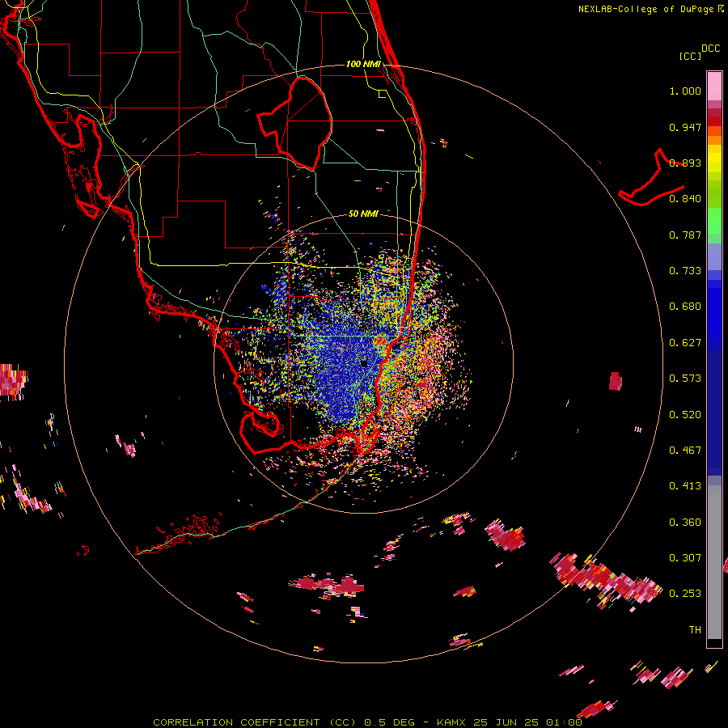The height and width of the screenshot is (728, 728).
Task: Click the 0.520 scale value
Action: pos(685,415)
